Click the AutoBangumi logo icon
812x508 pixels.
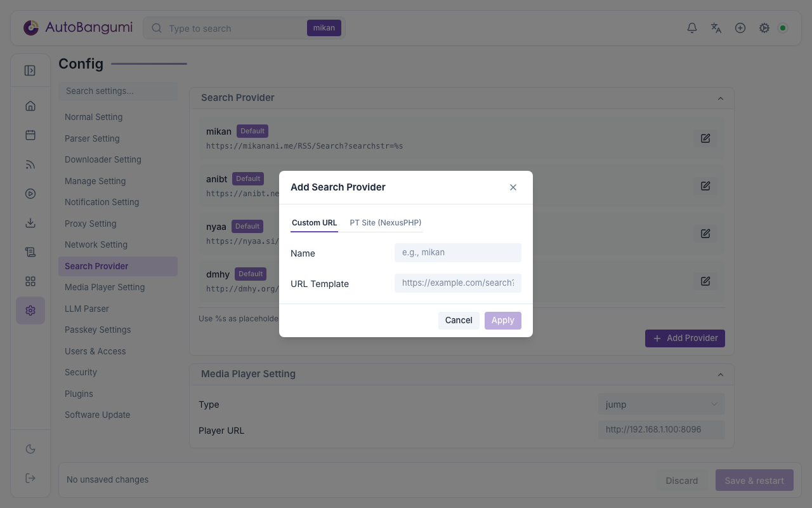pyautogui.click(x=30, y=28)
